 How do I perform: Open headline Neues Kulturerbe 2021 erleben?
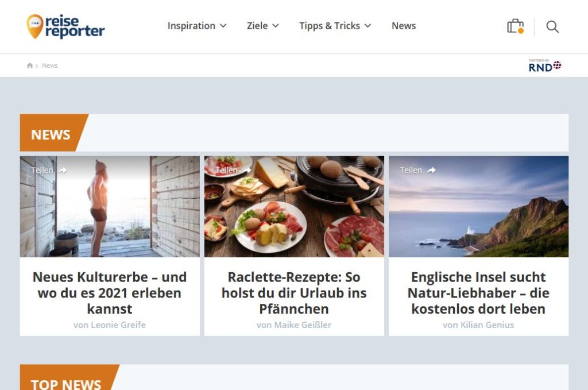point(110,293)
